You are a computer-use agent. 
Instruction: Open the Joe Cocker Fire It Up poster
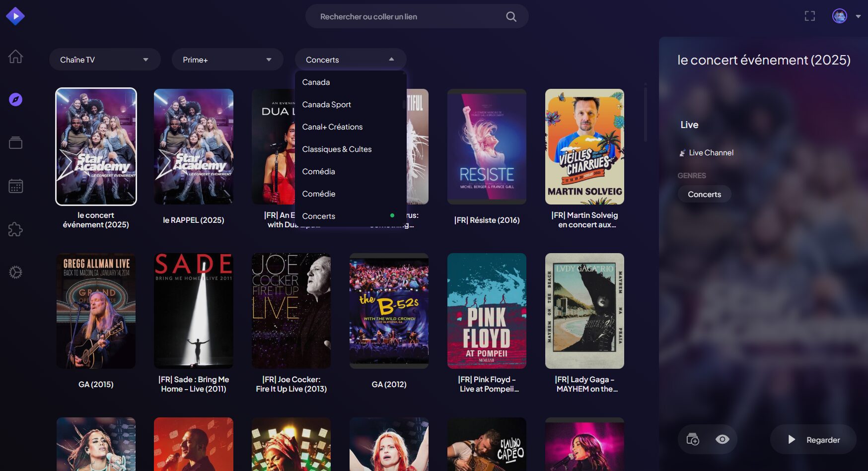point(291,311)
